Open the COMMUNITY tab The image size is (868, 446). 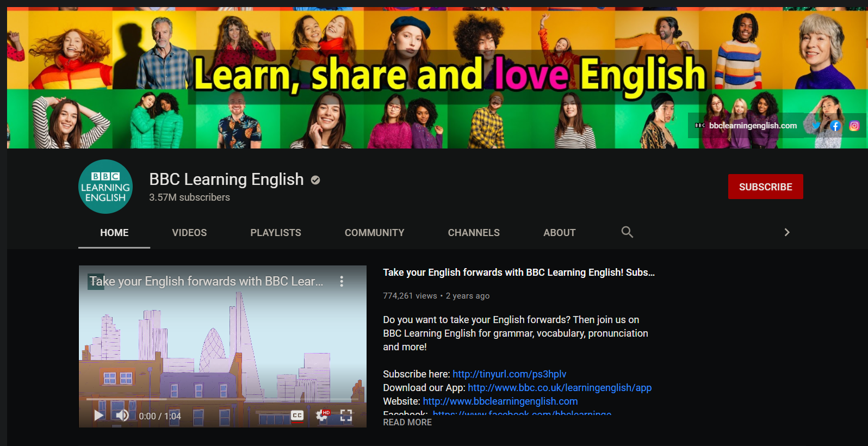point(375,233)
